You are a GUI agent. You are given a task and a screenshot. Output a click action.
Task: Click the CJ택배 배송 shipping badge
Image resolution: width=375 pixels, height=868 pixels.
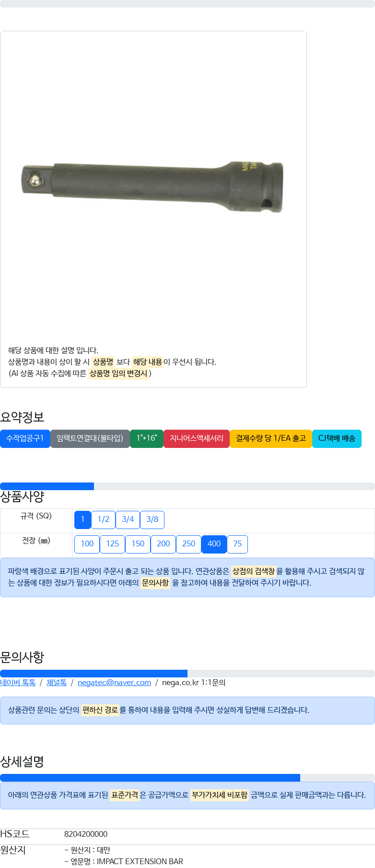click(x=337, y=438)
